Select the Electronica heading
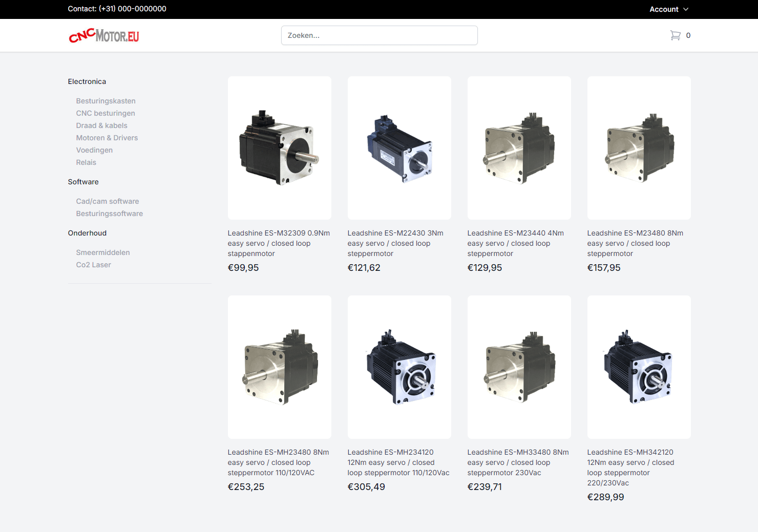 pos(87,81)
